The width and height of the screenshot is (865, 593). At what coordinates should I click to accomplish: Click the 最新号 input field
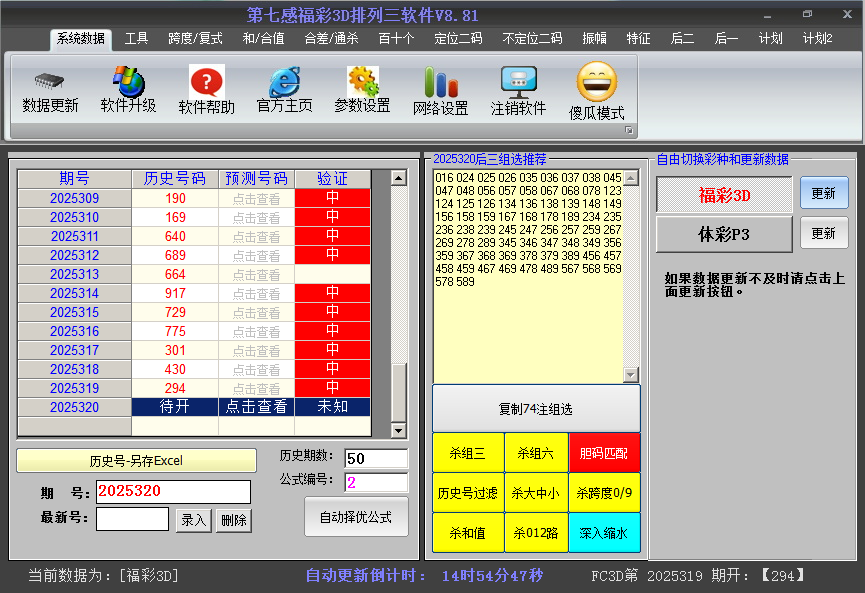tap(131, 519)
